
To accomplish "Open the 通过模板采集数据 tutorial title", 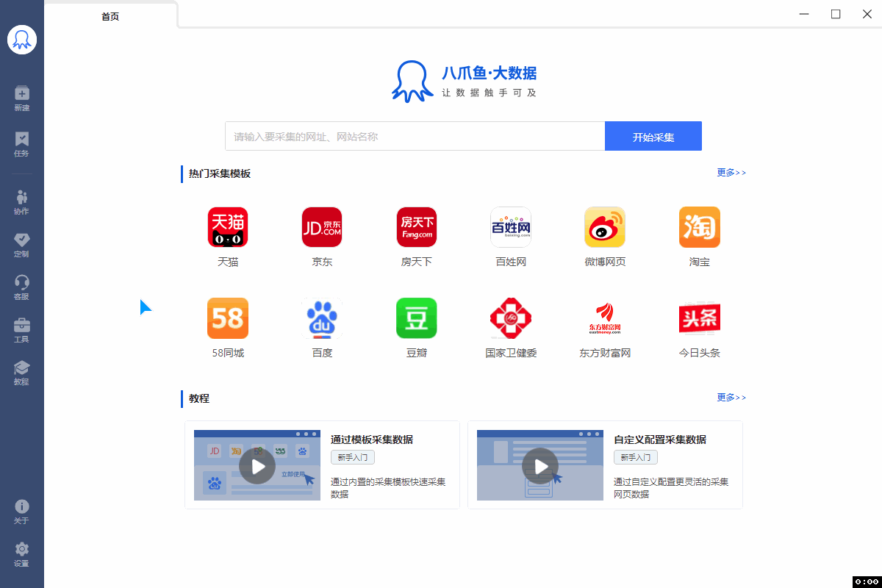I will pyautogui.click(x=372, y=440).
